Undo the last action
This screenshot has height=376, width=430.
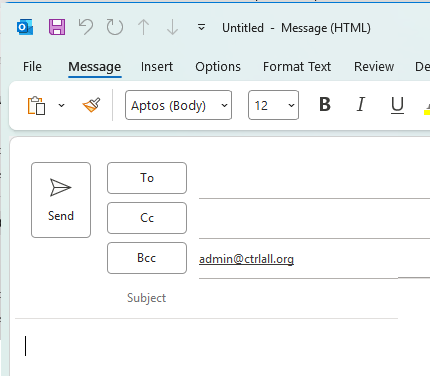click(x=86, y=27)
